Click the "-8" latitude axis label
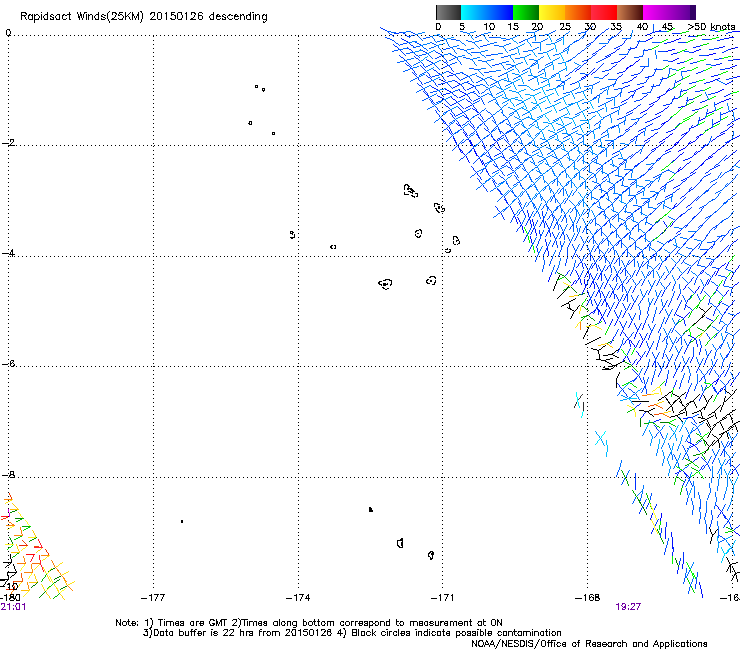This screenshot has height=650, width=740. [8, 474]
